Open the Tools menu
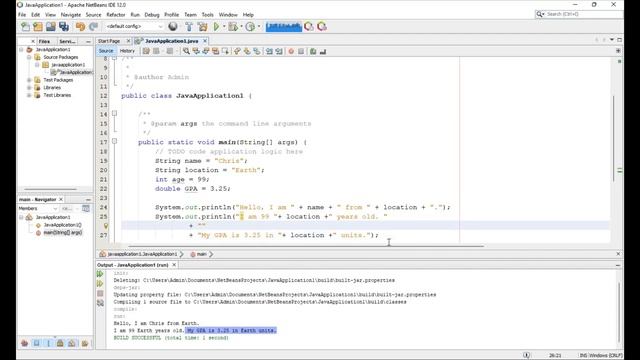 coord(207,15)
